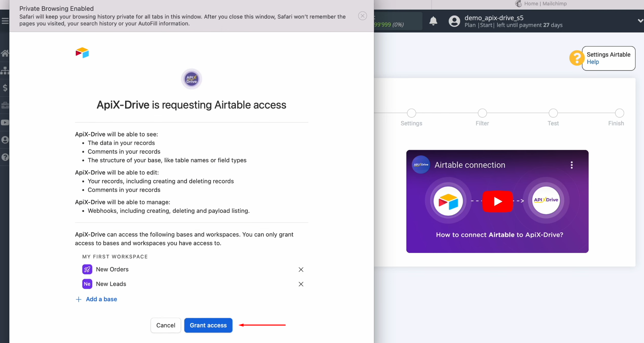This screenshot has width=644, height=343.
Task: Open billing via the dollar sign icon
Action: [5, 88]
